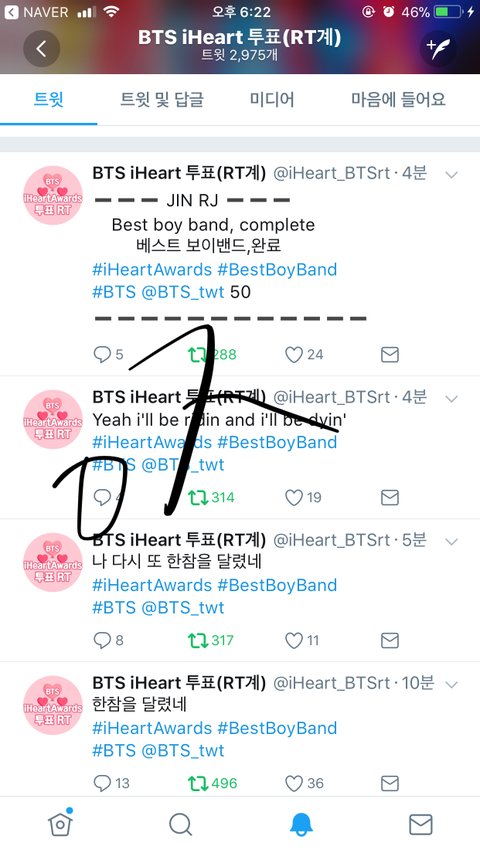The height and width of the screenshot is (853, 480).
Task: Switch to the 트윗 및 답글 tab
Action: tap(162, 100)
